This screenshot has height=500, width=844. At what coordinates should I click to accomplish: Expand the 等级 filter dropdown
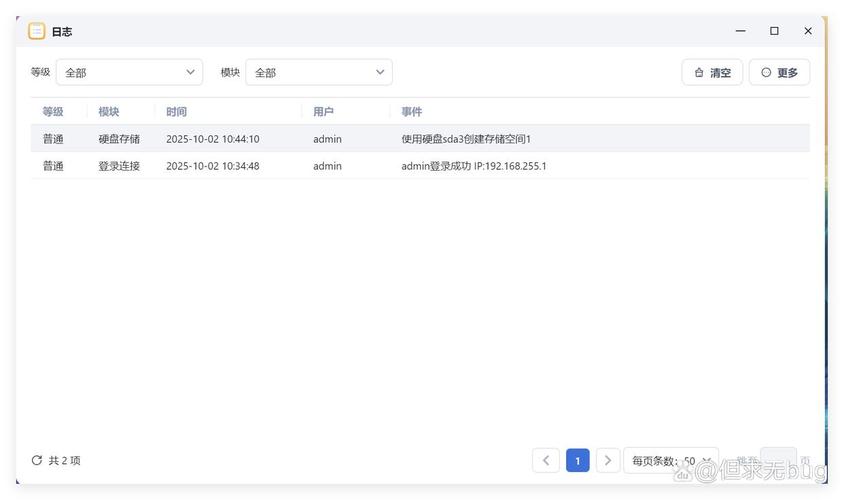[129, 73]
